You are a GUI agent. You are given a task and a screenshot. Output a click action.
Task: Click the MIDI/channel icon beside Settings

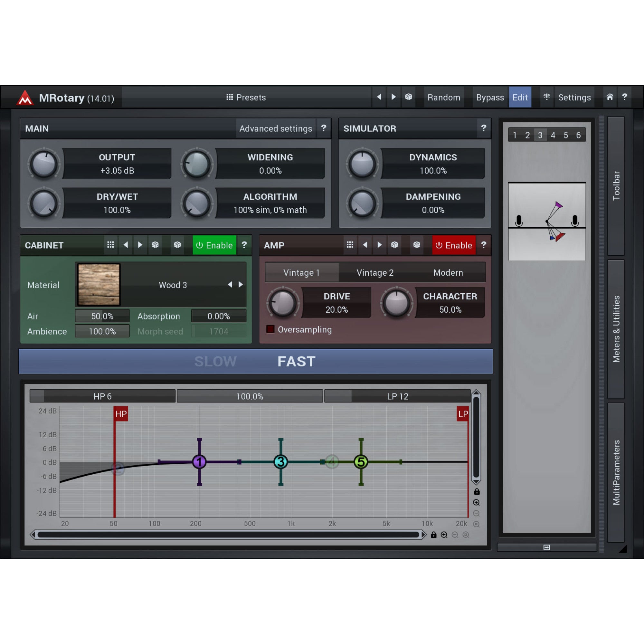coord(547,97)
